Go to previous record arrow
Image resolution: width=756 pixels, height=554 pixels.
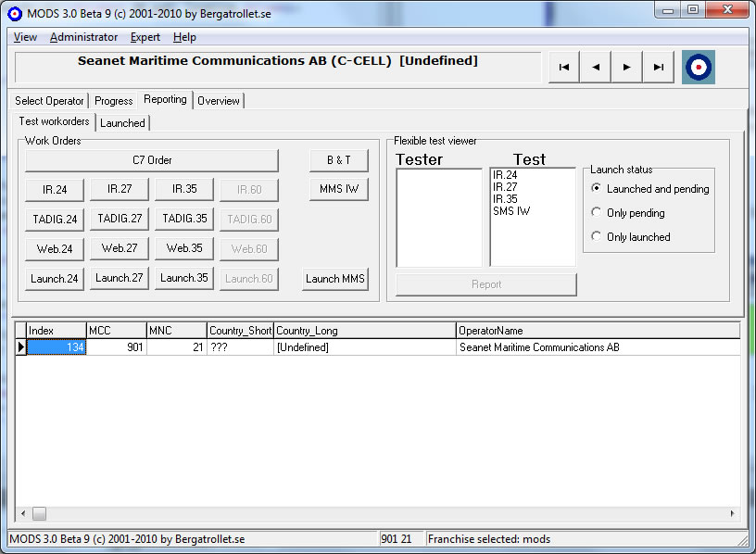596,68
